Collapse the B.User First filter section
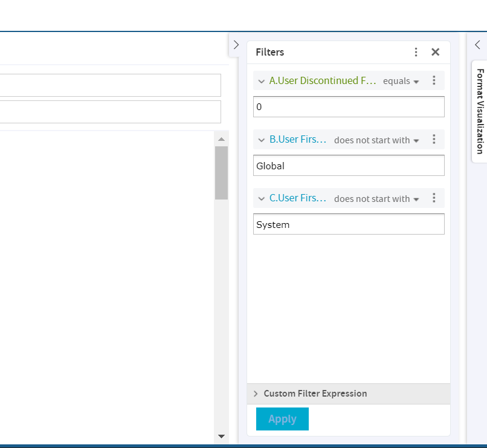 [x=262, y=140]
